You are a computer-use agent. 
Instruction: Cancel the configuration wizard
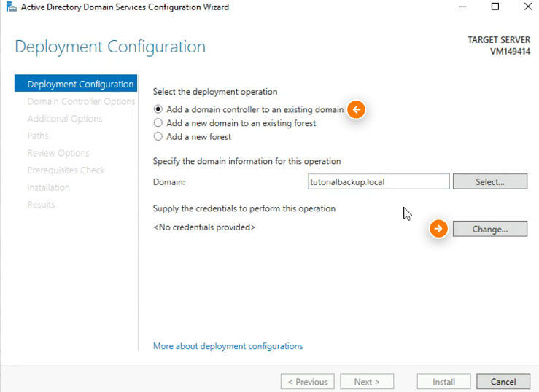pos(503,382)
